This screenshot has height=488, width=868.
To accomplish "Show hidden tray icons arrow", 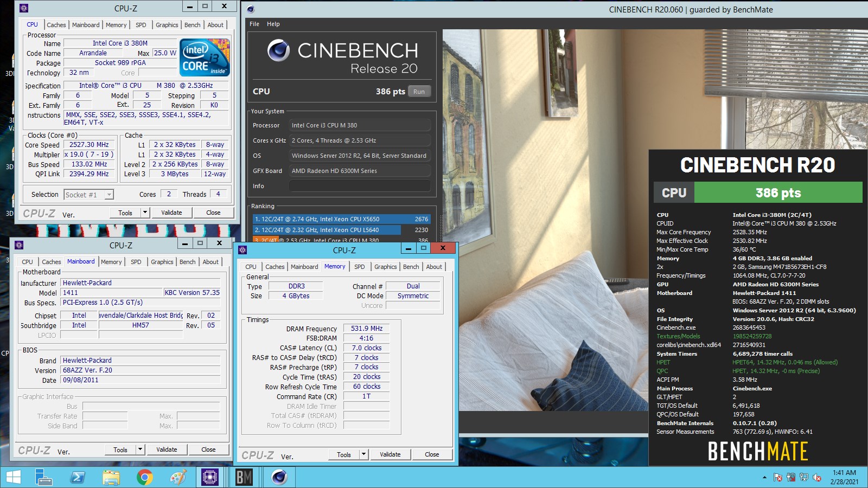I will pos(764,478).
